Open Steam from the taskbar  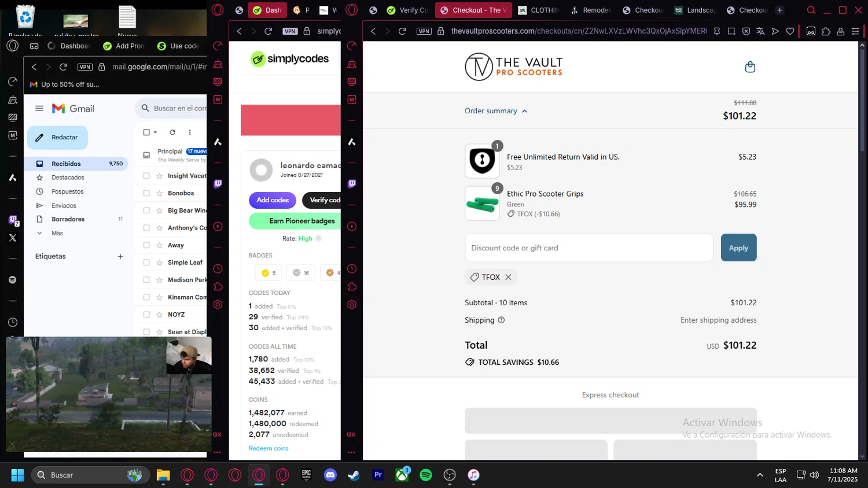(x=354, y=475)
